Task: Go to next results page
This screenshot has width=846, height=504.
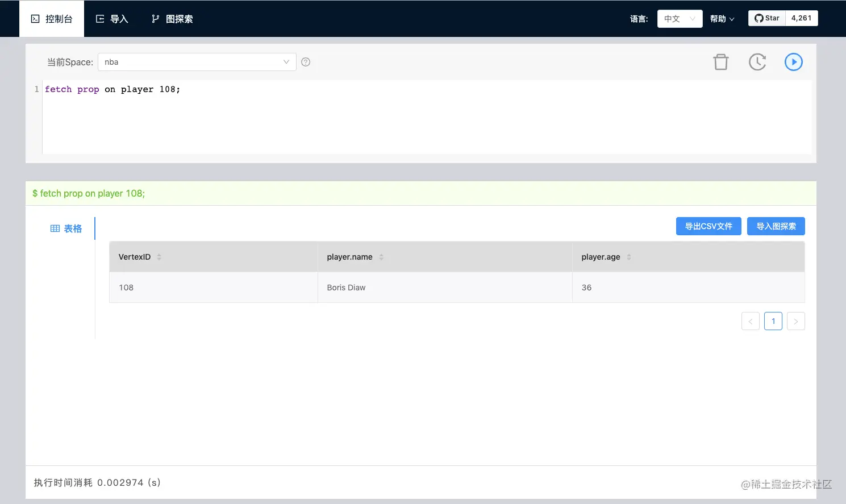Action: coord(796,321)
